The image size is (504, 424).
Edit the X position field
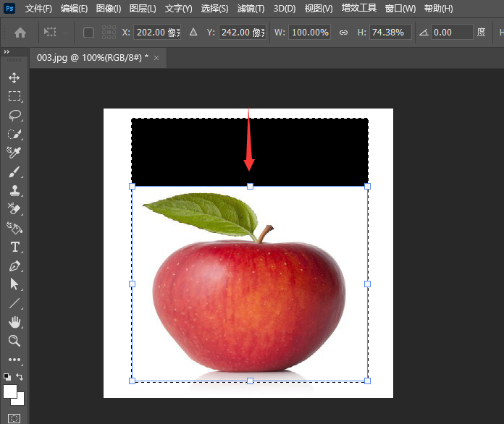click(157, 32)
